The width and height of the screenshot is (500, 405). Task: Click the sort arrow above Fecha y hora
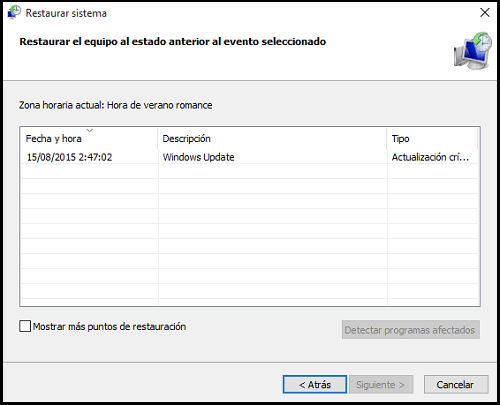89,130
